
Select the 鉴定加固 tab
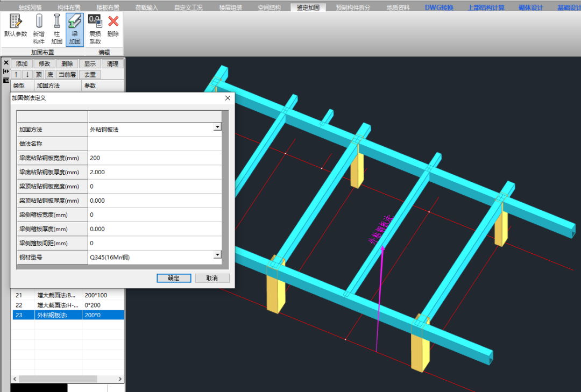[x=308, y=8]
